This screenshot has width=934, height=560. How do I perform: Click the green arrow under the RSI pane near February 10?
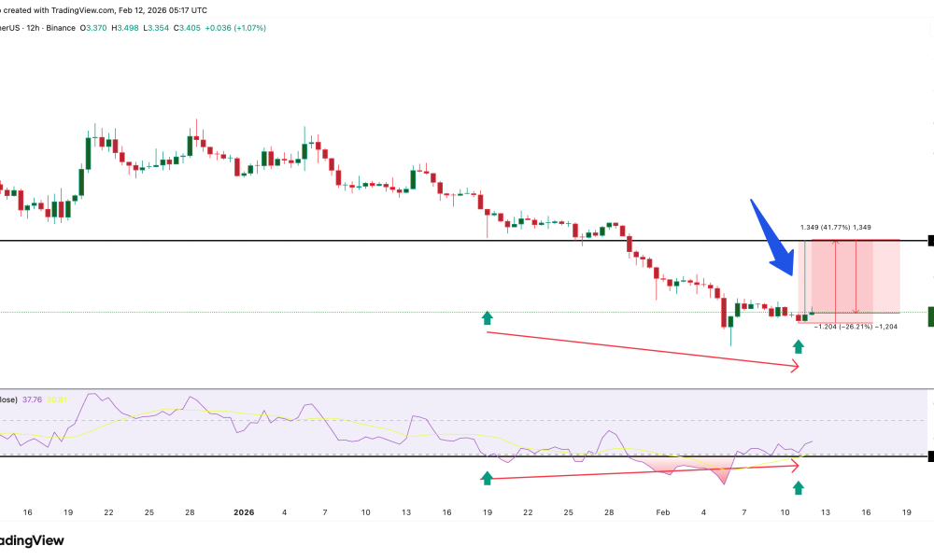point(798,486)
